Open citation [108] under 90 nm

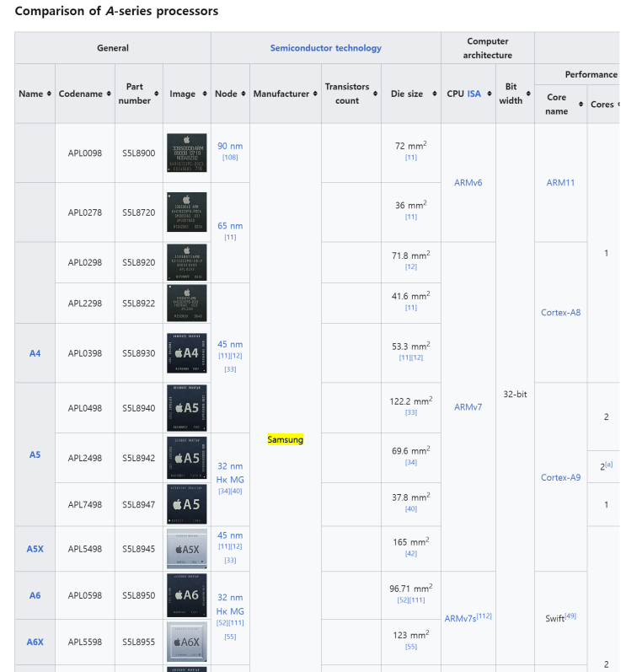click(230, 158)
